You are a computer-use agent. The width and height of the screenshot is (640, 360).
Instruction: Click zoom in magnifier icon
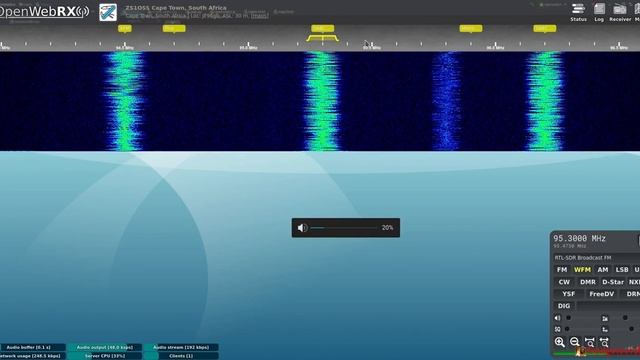pyautogui.click(x=560, y=342)
